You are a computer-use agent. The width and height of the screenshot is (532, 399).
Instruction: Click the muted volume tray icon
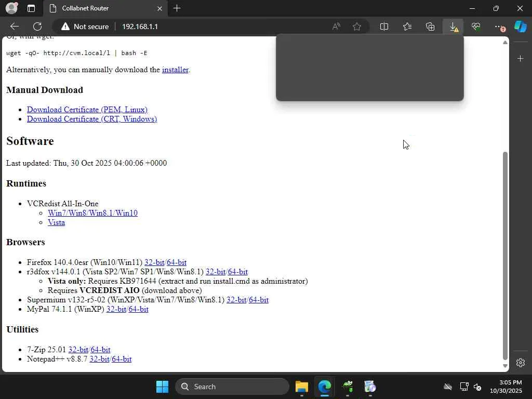[477, 387]
